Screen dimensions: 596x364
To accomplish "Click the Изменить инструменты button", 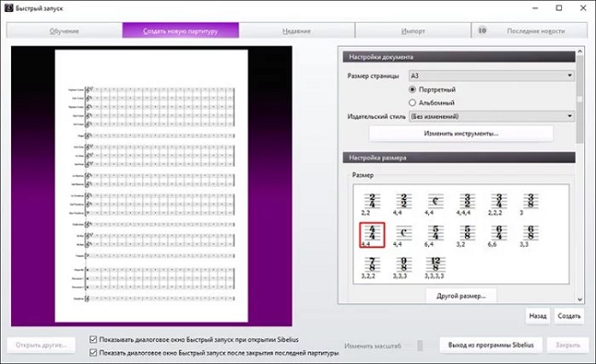I will click(461, 133).
